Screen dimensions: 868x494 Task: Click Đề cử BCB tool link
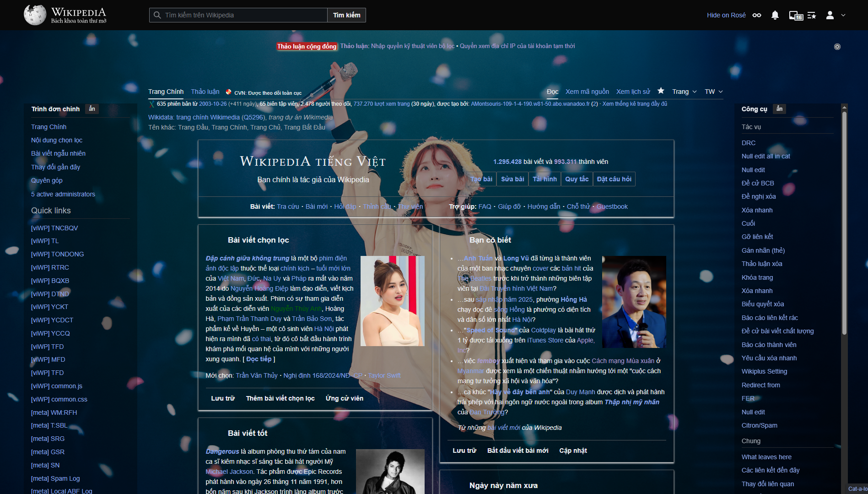[x=758, y=183]
